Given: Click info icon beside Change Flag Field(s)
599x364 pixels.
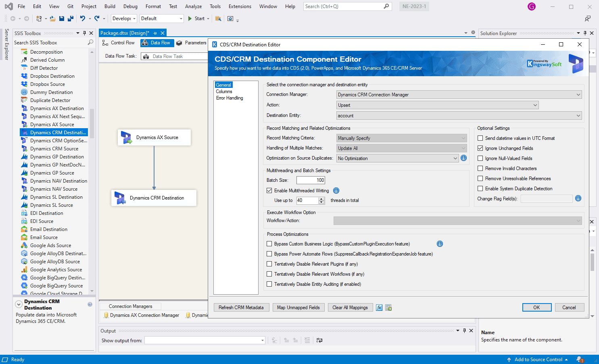Looking at the screenshot, I should pos(578,198).
